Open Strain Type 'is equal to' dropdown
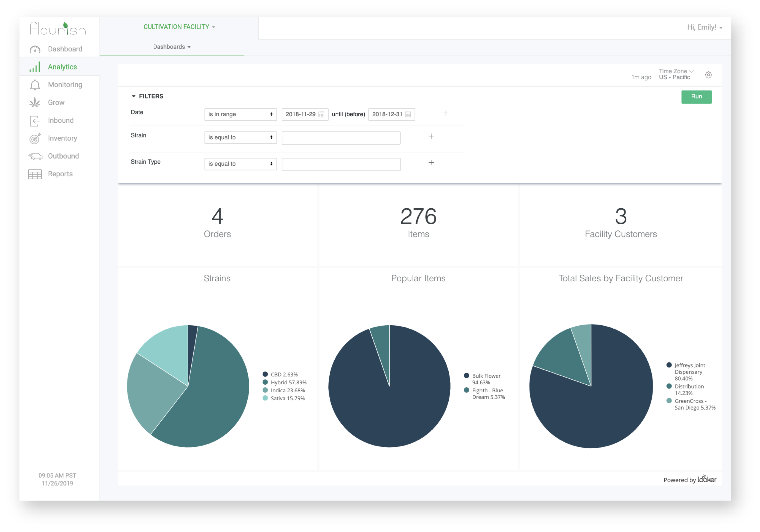The height and width of the screenshot is (532, 760). click(240, 164)
